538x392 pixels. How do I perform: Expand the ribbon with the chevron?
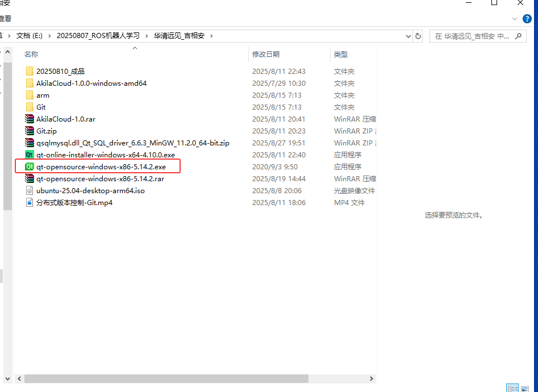(x=514, y=19)
